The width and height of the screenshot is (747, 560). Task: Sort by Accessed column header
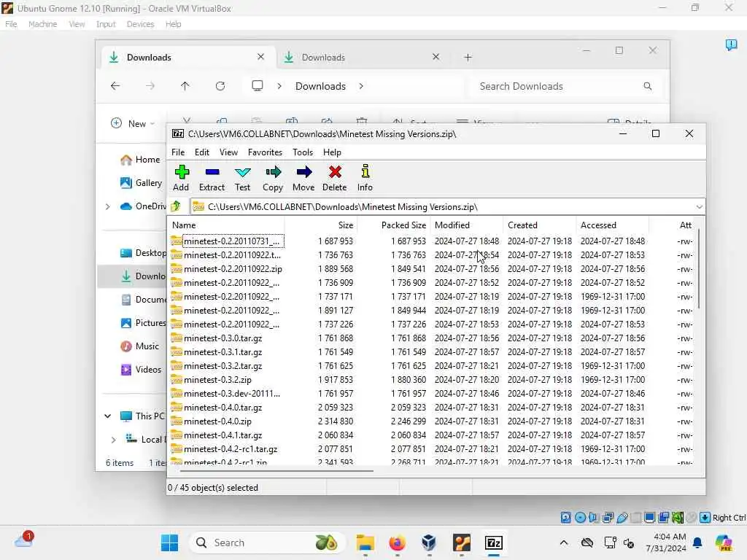pos(613,225)
